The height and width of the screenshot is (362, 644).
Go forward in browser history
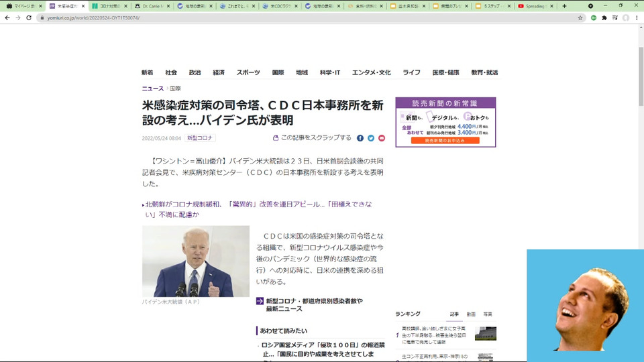click(17, 17)
